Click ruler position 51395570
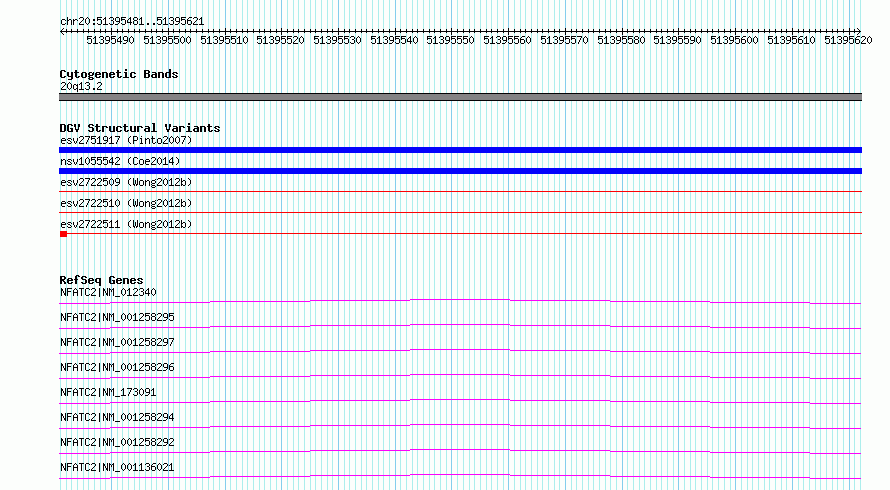Viewport: 890px width, 490px height. [564, 40]
